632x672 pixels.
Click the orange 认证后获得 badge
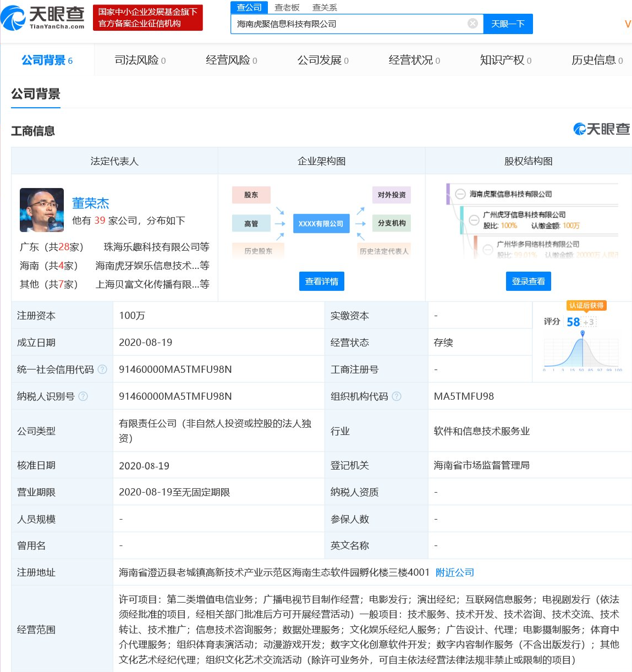click(586, 305)
